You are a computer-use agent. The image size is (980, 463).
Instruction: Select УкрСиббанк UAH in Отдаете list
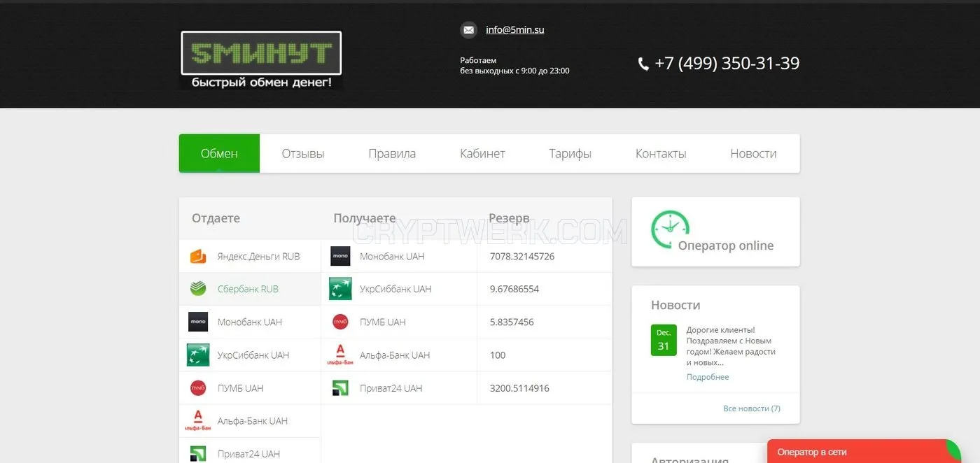250,355
